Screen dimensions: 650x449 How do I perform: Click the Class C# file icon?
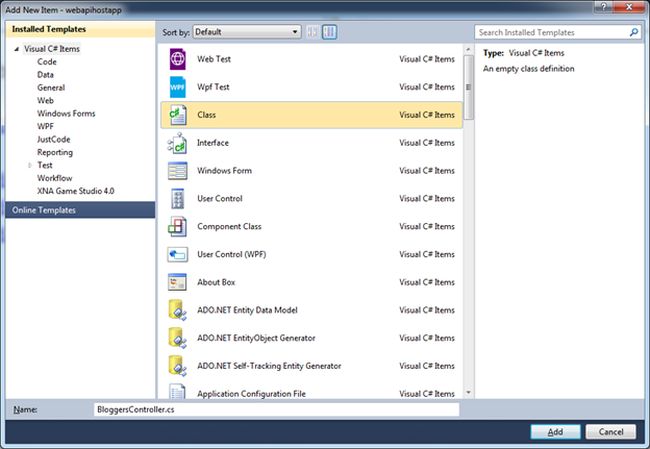178,115
